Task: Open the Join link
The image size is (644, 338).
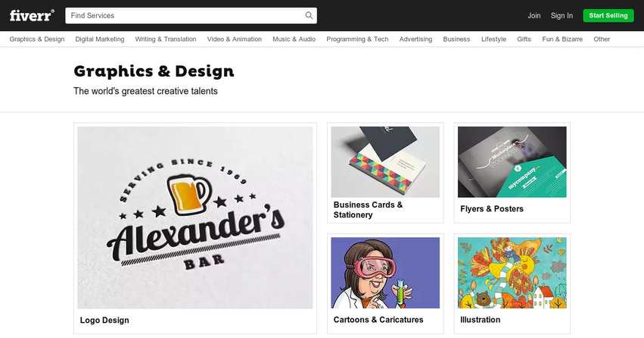Action: pos(534,16)
